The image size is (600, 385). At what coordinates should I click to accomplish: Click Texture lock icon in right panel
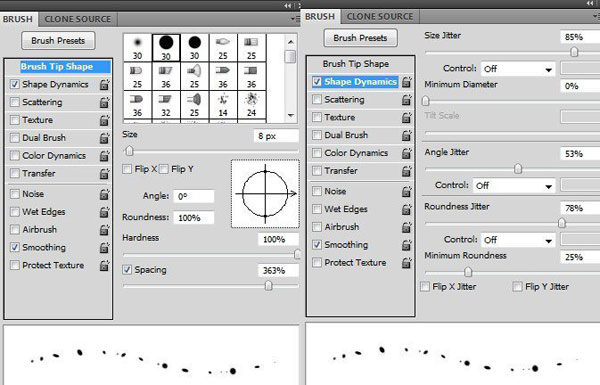coord(407,117)
